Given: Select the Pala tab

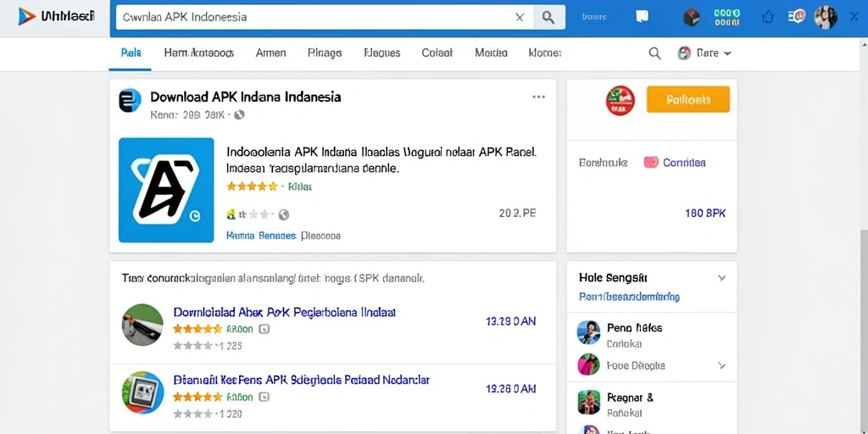Looking at the screenshot, I should [131, 53].
